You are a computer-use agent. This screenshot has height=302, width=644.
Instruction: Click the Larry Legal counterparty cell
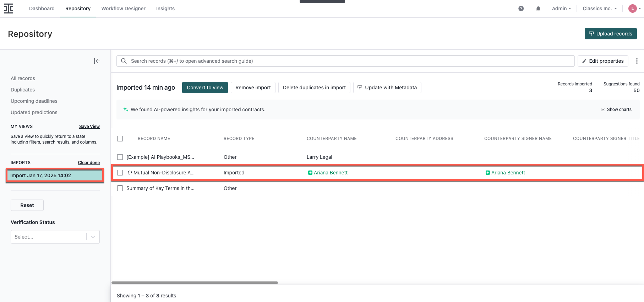click(x=320, y=157)
